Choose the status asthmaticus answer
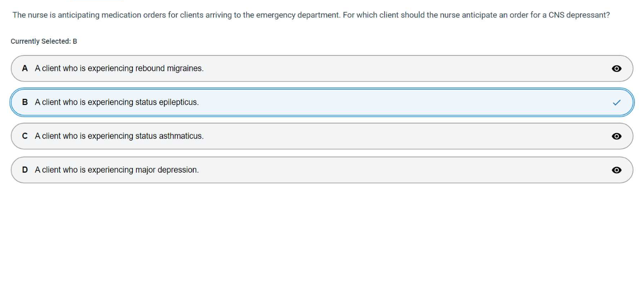The width and height of the screenshot is (644, 285). (119, 136)
